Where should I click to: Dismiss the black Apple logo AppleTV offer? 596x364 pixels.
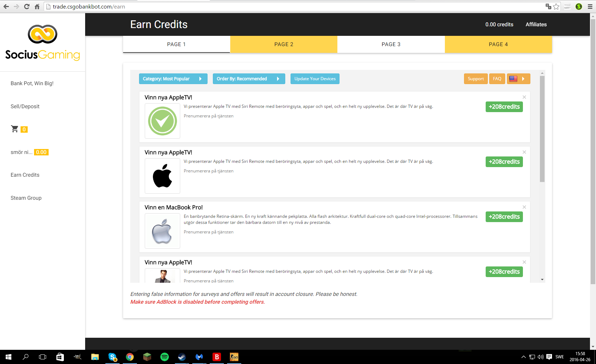pyautogui.click(x=524, y=152)
